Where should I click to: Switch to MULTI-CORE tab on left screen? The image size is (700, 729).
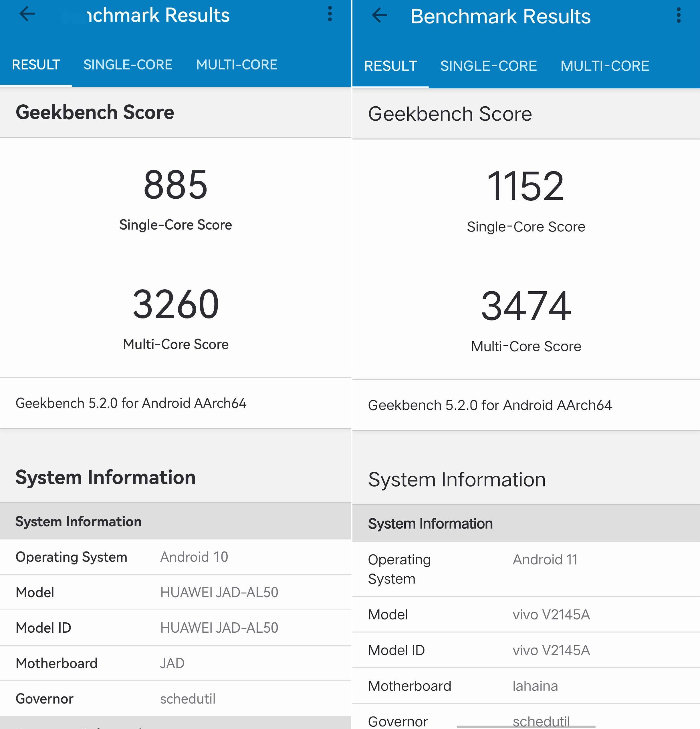click(236, 65)
